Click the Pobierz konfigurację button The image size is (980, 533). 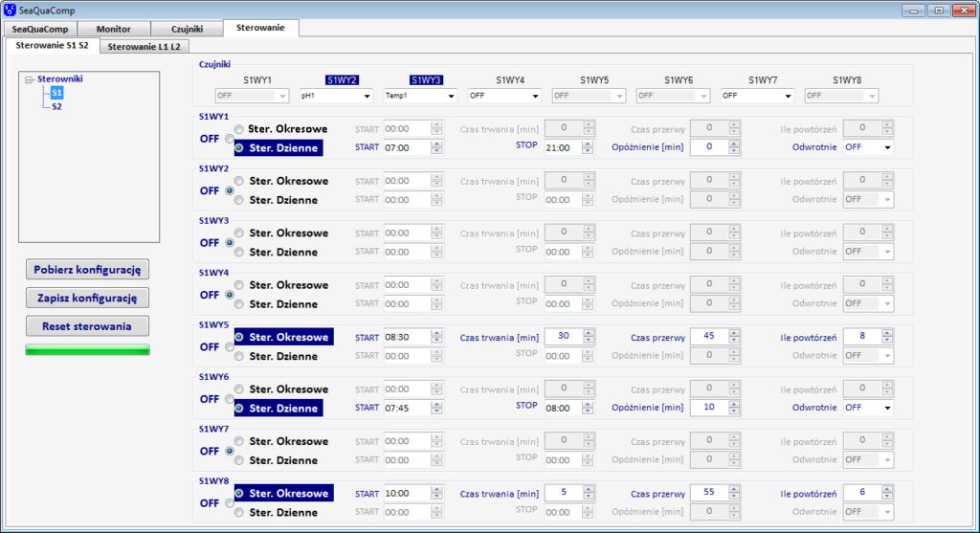tap(87, 270)
